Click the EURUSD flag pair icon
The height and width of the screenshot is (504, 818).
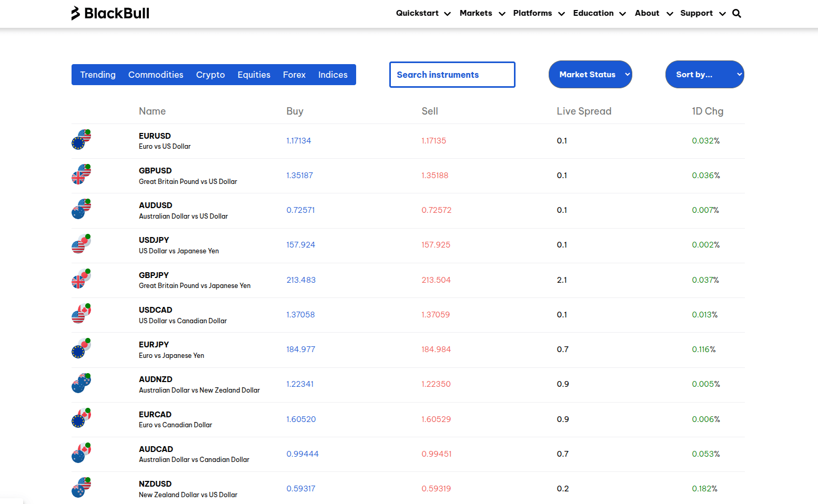(81, 140)
